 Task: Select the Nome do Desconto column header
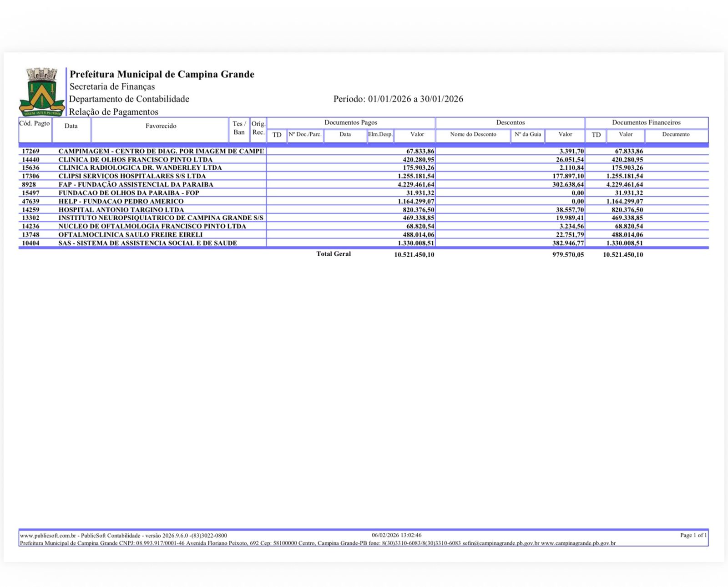(x=473, y=135)
